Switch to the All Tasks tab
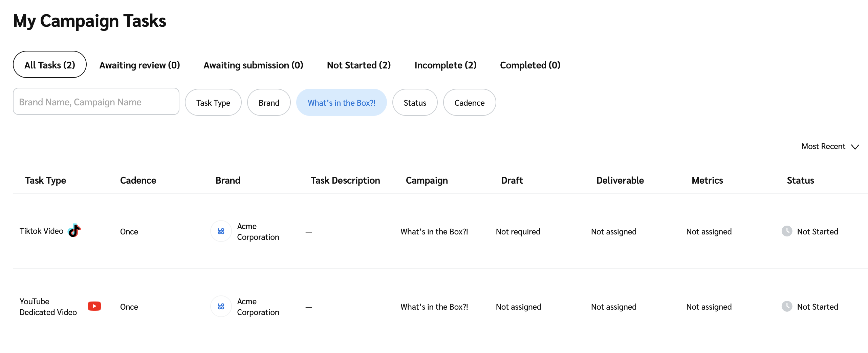This screenshot has height=353, width=868. (50, 65)
